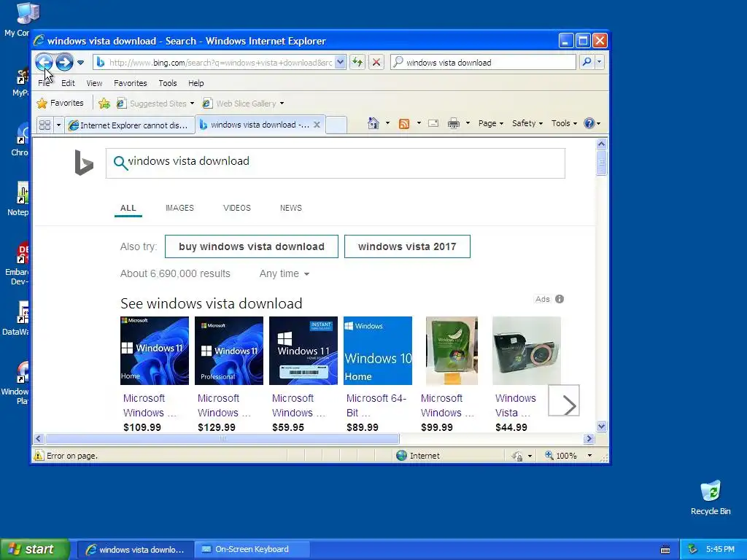Click the toolbar search box

point(483,63)
